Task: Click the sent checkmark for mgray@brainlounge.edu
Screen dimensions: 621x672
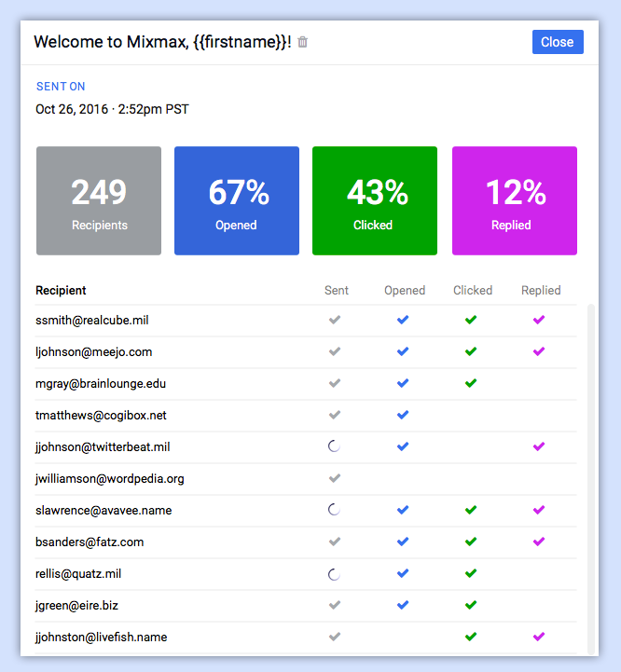Action: [335, 383]
